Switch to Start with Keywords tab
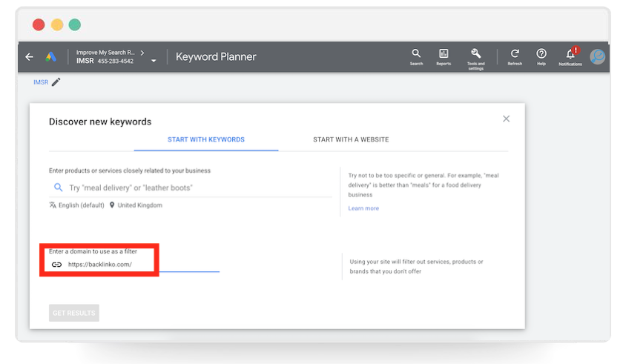Image resolution: width=626 pixels, height=364 pixels. (206, 139)
